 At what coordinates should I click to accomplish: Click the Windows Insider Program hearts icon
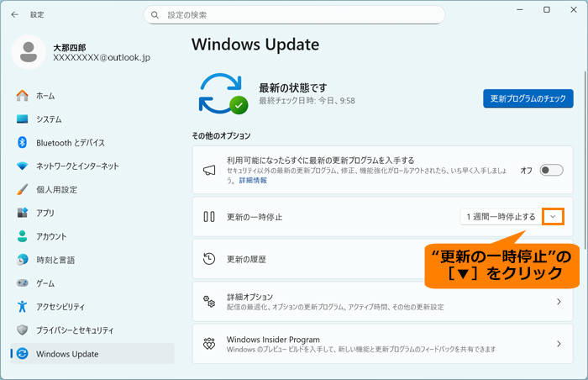click(209, 344)
